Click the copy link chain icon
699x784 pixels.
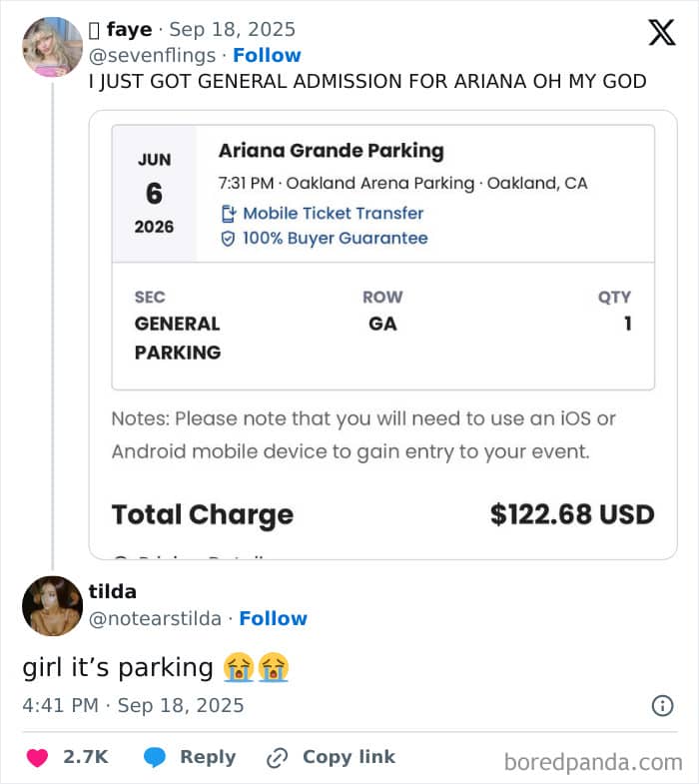[x=277, y=758]
